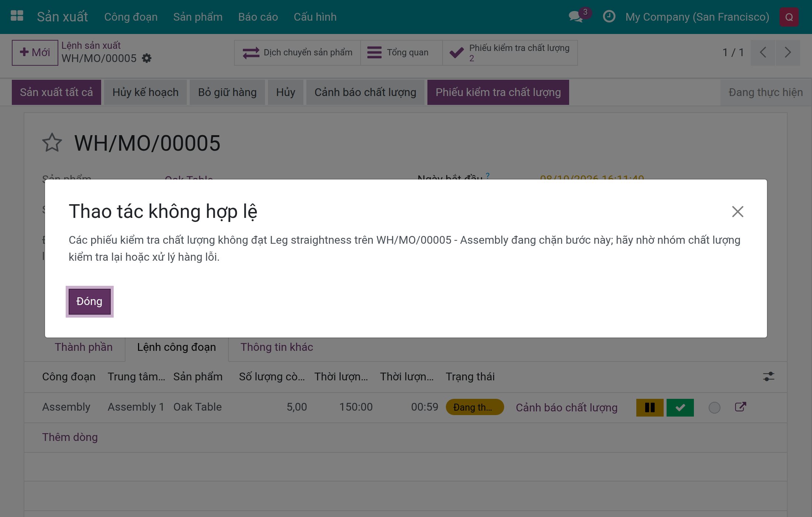Open the Sản phẩm menu
The height and width of the screenshot is (517, 812).
(198, 17)
